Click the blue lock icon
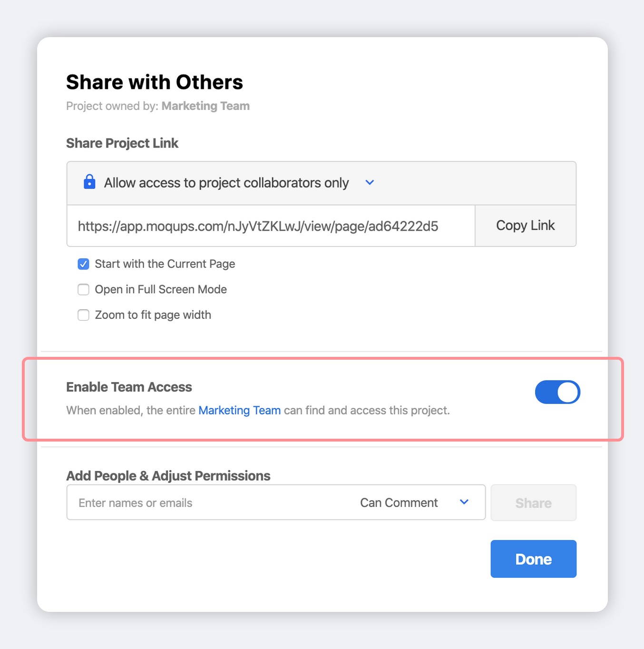 (89, 182)
